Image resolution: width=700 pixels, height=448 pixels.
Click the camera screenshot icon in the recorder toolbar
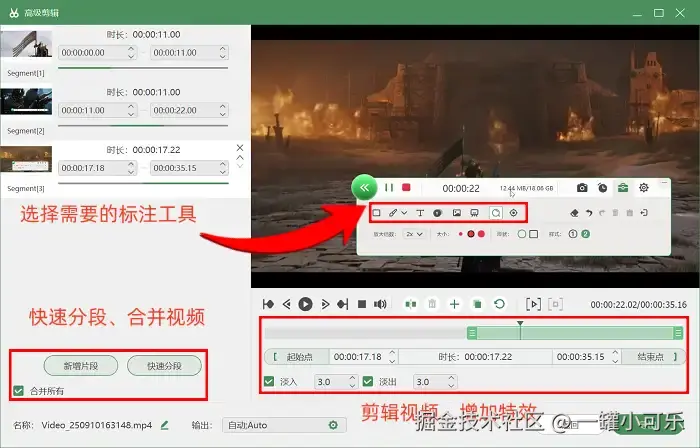582,188
